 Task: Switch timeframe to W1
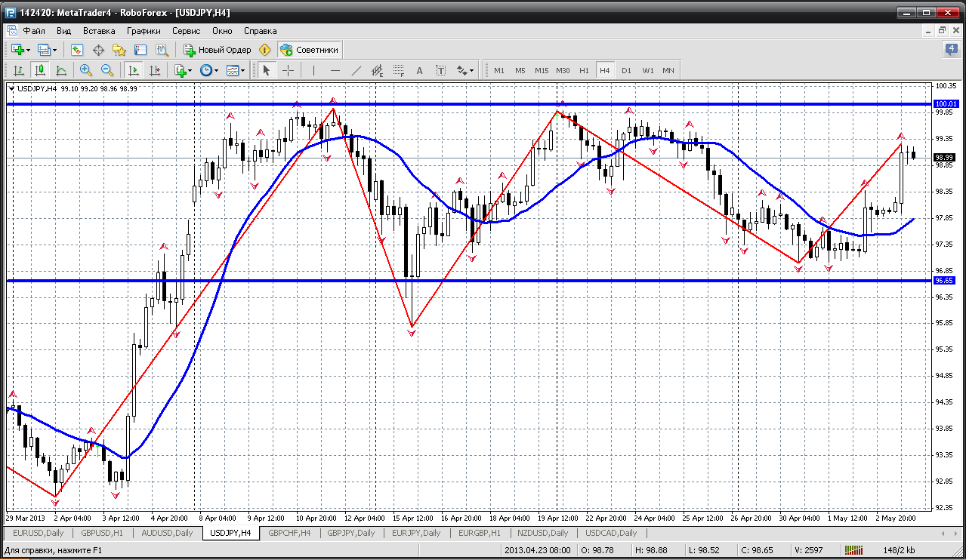pyautogui.click(x=648, y=70)
